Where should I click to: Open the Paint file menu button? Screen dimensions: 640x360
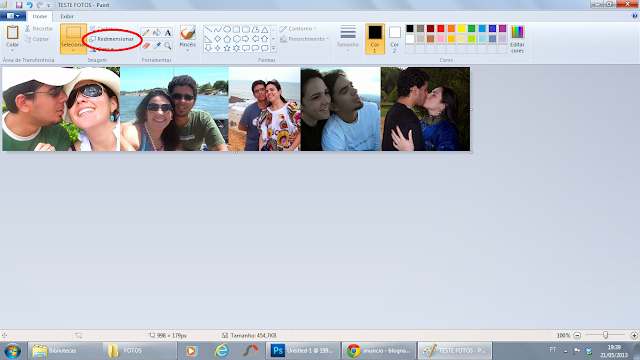[13, 16]
